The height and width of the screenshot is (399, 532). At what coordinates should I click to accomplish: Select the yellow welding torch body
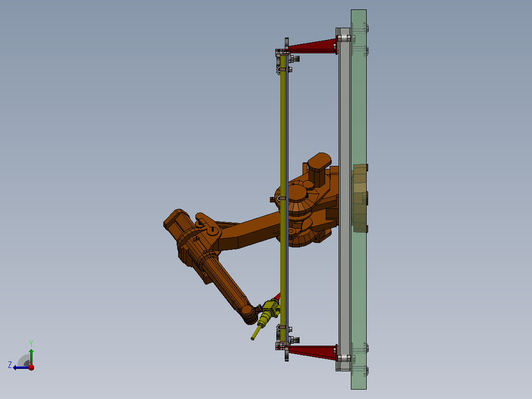coord(268,313)
